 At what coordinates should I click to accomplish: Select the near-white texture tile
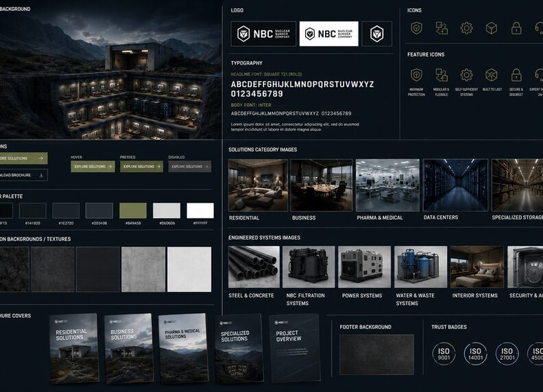pyautogui.click(x=189, y=269)
